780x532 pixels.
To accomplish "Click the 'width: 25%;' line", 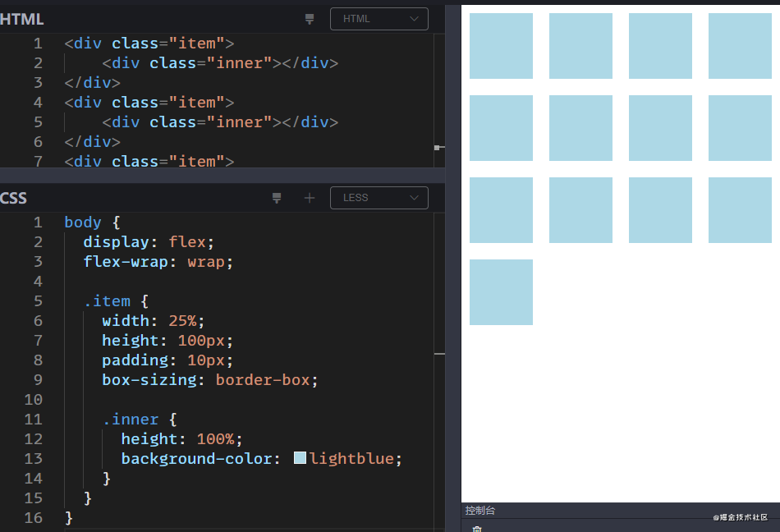I will 154,321.
